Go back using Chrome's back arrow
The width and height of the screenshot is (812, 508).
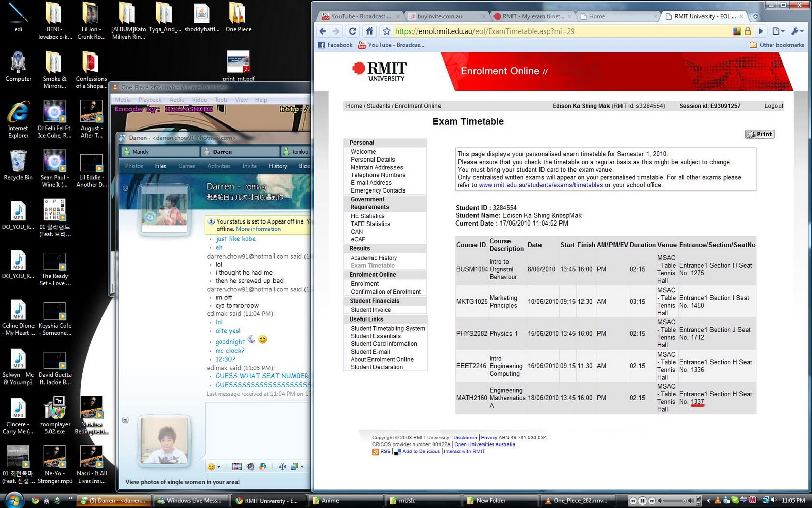click(323, 31)
